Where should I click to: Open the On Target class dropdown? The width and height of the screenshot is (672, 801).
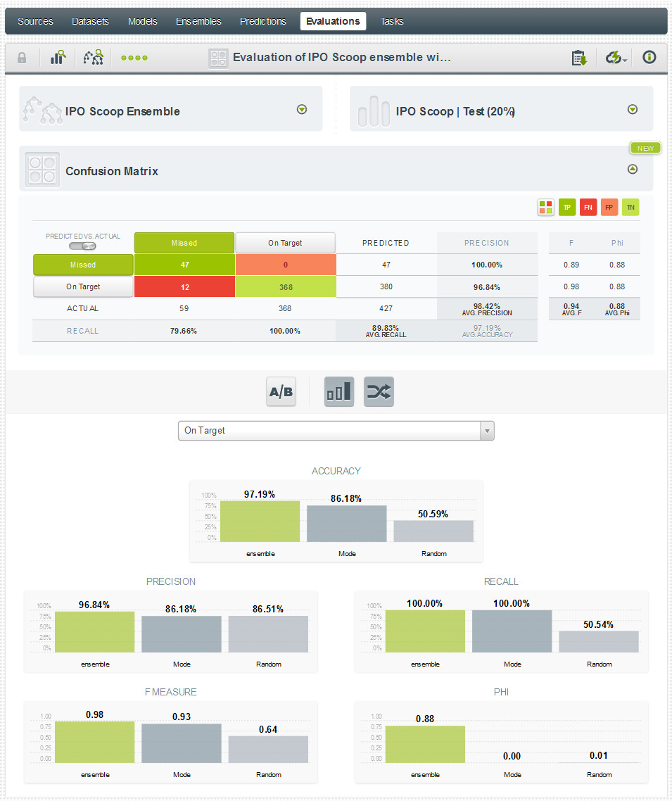336,431
